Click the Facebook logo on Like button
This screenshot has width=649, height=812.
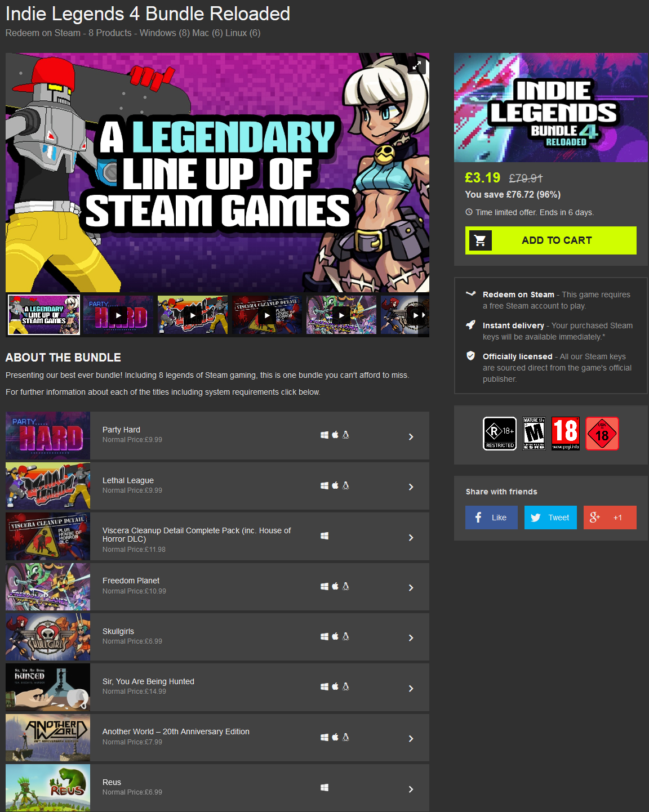[478, 517]
